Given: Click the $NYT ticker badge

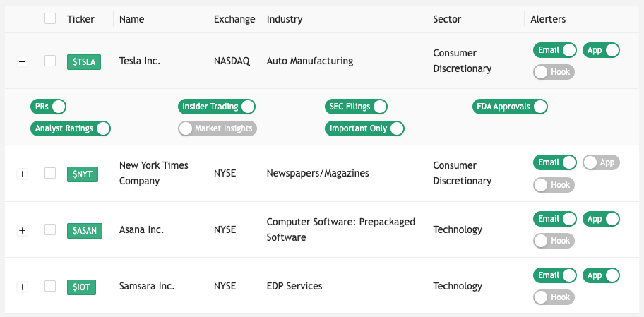Looking at the screenshot, I should [x=83, y=174].
